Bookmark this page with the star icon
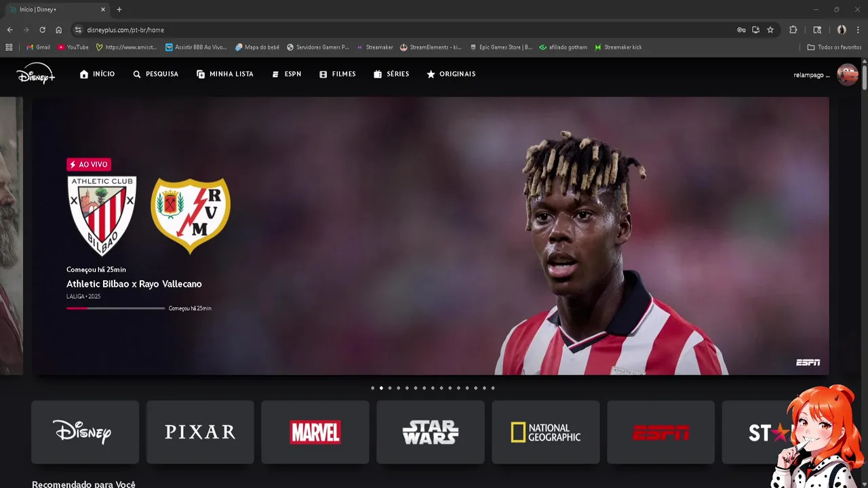This screenshot has width=868, height=488. tap(770, 30)
